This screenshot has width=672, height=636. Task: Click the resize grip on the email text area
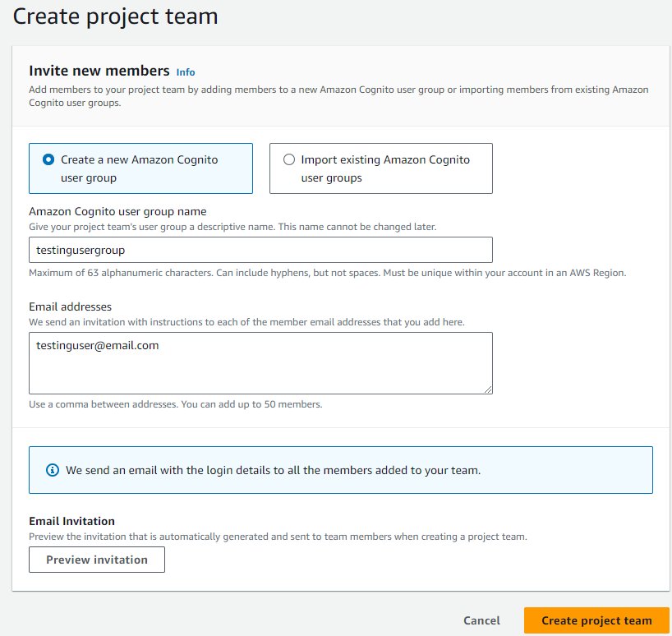pyautogui.click(x=488, y=389)
